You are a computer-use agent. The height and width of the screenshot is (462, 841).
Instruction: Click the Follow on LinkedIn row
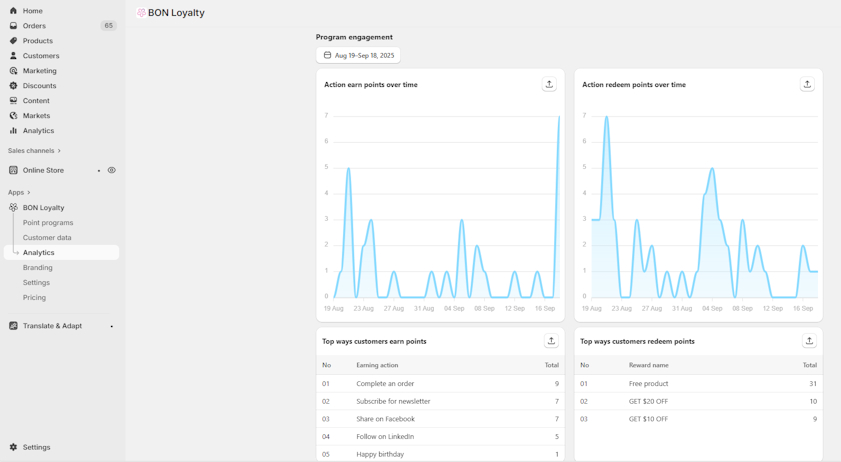pos(440,437)
